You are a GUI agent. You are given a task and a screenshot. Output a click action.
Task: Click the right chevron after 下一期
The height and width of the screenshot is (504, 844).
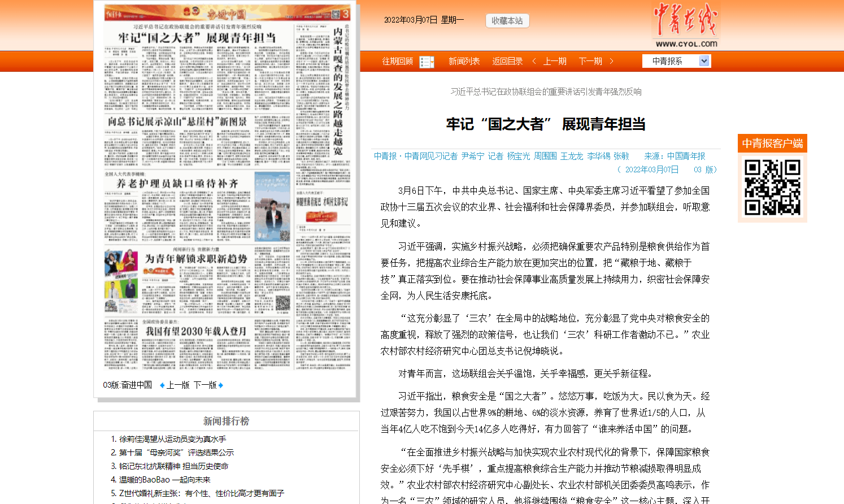(611, 61)
